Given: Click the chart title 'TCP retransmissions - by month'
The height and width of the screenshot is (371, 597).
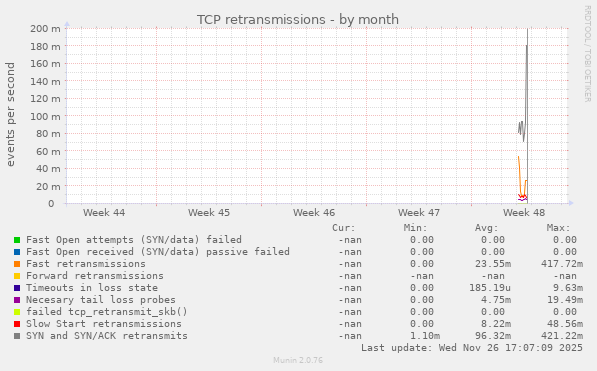Looking at the screenshot, I should (x=298, y=19).
